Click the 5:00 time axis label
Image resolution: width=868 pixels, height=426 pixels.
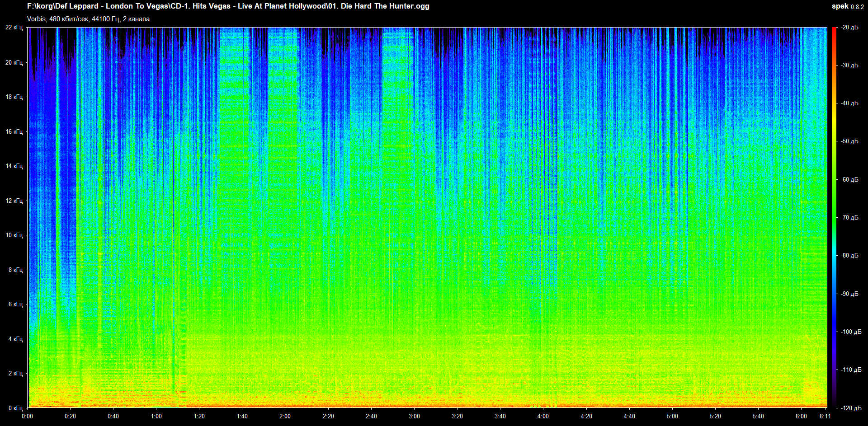point(672,416)
